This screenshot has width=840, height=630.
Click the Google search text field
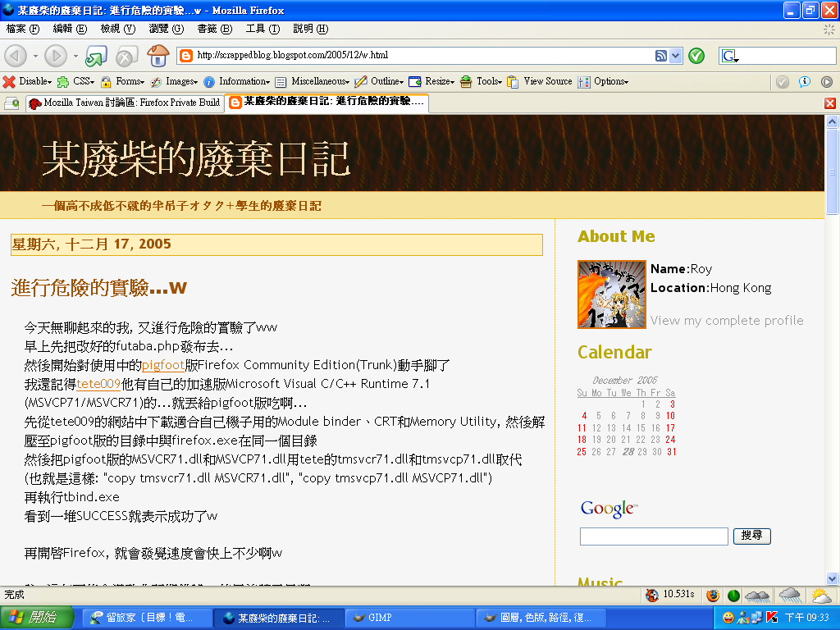click(654, 536)
